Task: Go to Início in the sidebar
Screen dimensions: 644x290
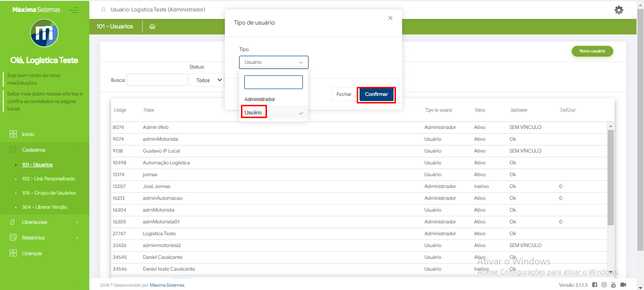Action: 28,134
